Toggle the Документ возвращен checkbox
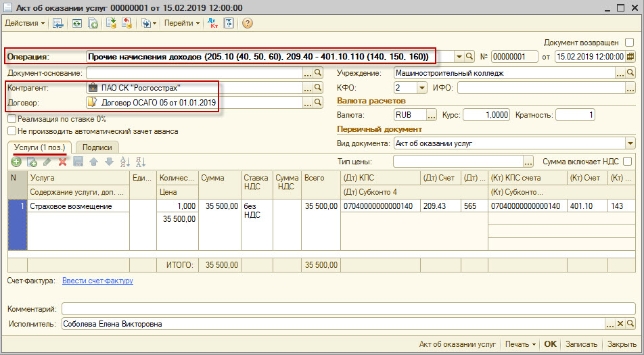 (x=629, y=43)
